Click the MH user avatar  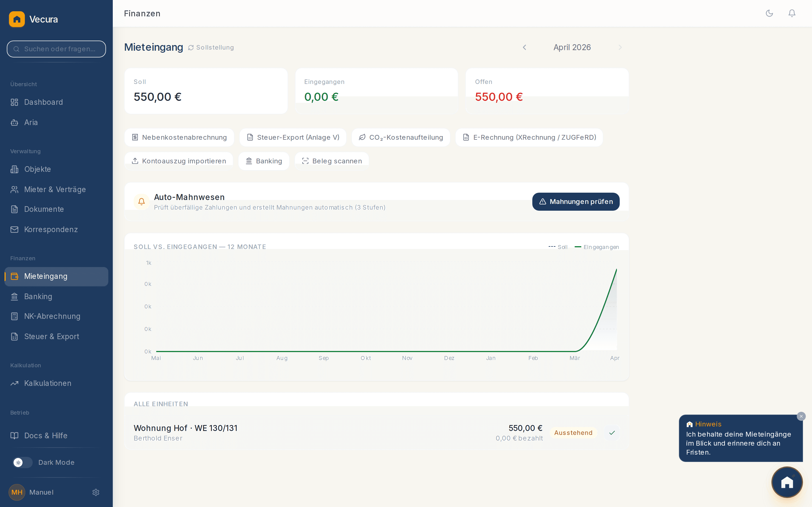tap(17, 492)
